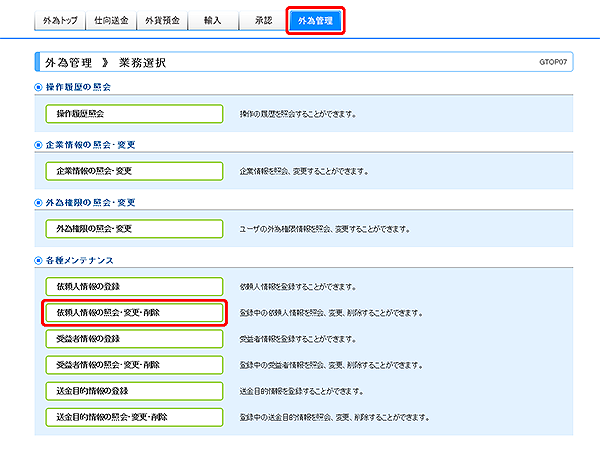Click the highlighted 外為管理 tab
This screenshot has height=450, width=600.
click(x=315, y=20)
